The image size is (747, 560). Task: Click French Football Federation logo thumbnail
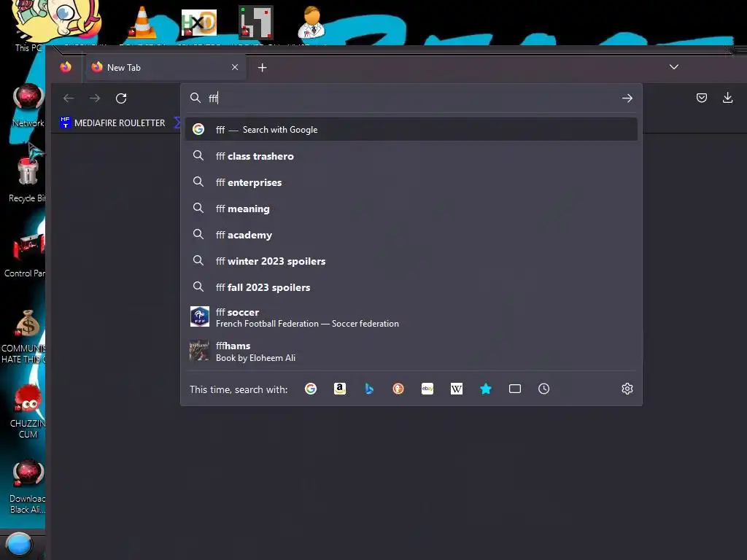200,316
